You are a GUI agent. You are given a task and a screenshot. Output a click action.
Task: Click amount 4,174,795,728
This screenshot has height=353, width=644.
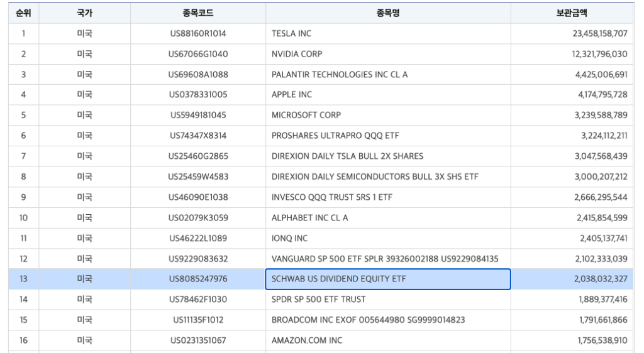602,95
